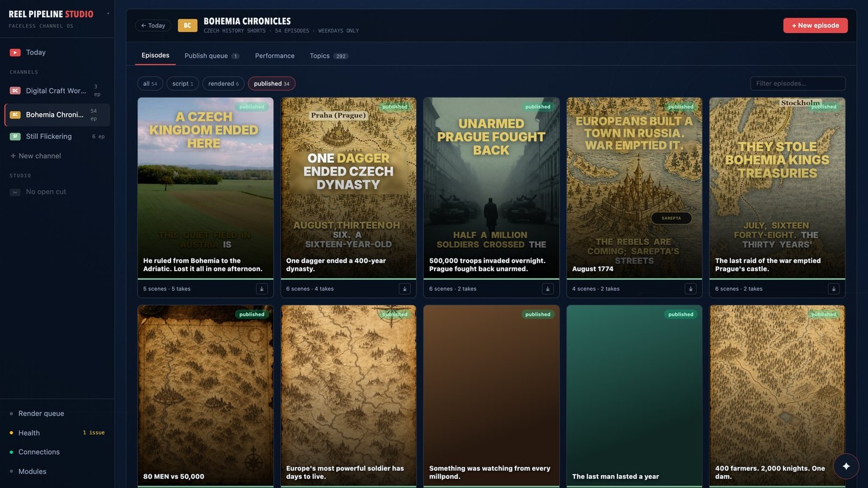This screenshot has height=488, width=868.
Task: Select Bohemia Chronicles channel in sidebar
Action: click(x=57, y=115)
